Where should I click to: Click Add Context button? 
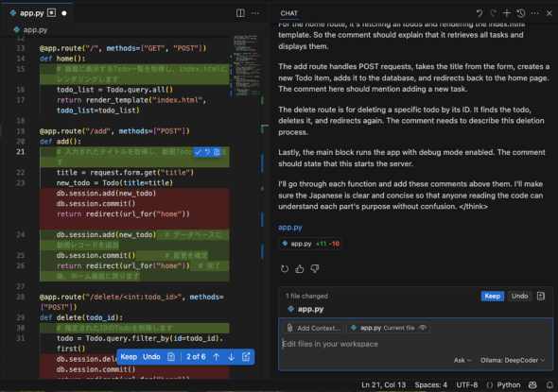pos(313,328)
